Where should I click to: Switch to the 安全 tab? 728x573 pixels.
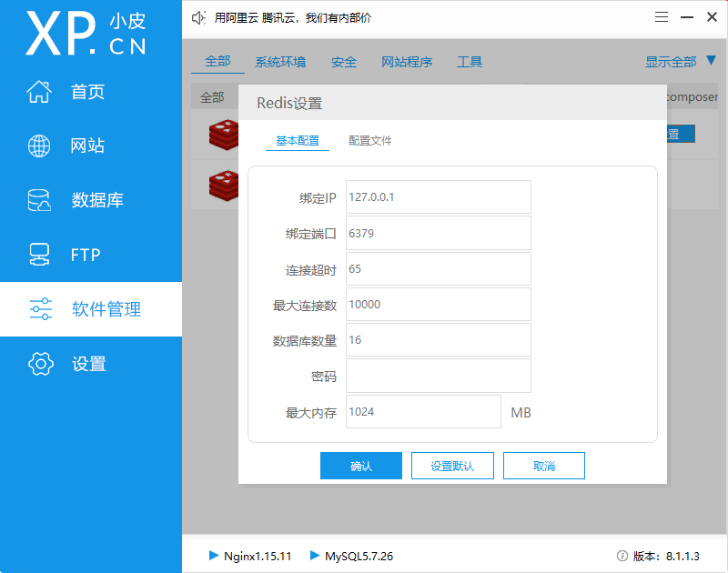click(344, 62)
